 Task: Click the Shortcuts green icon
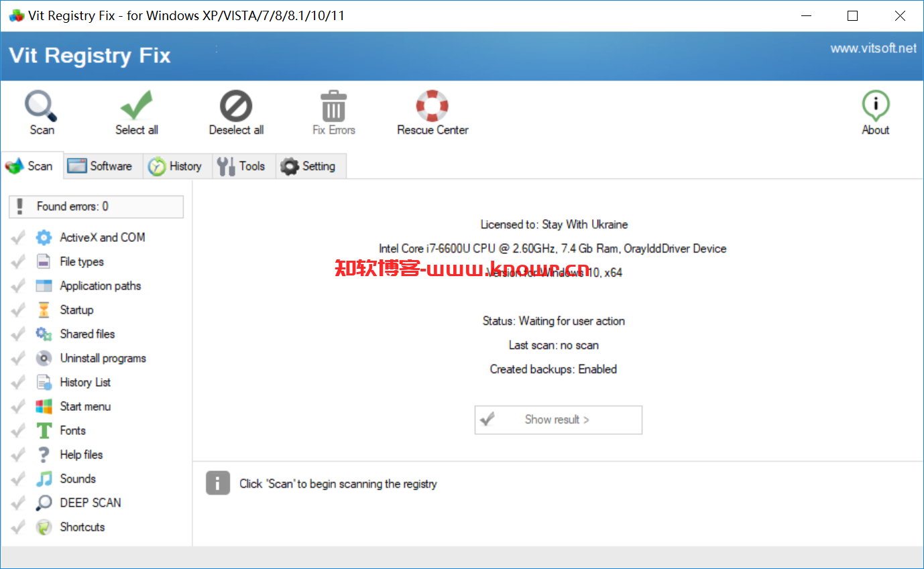(x=44, y=527)
